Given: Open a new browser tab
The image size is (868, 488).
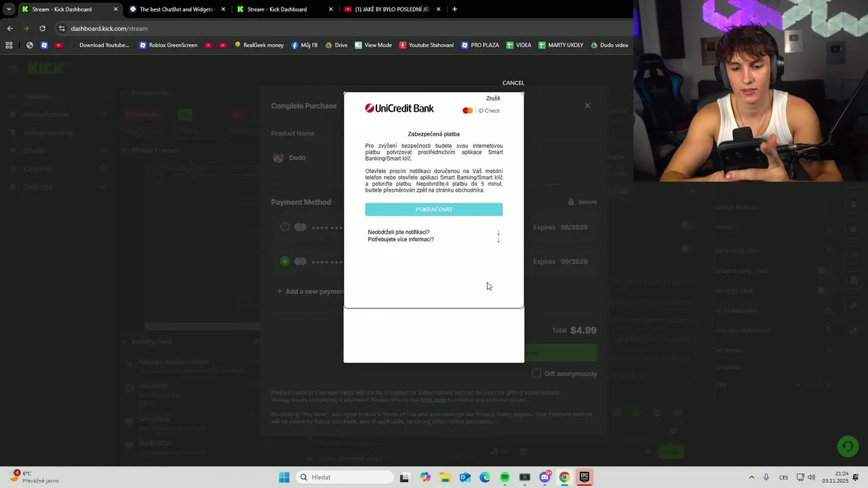Looking at the screenshot, I should pyautogui.click(x=454, y=9).
